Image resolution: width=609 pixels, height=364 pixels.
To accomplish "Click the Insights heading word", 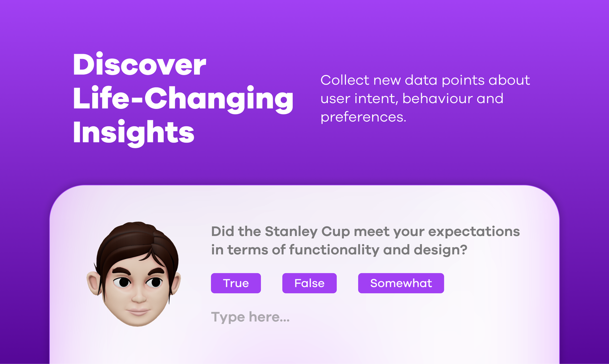I will click(x=134, y=133).
